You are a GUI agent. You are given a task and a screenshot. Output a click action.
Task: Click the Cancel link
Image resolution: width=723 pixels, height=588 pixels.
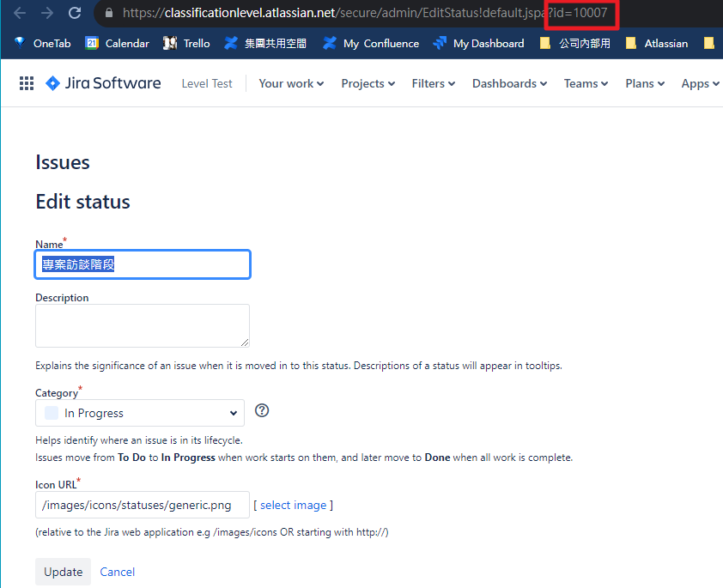[118, 572]
